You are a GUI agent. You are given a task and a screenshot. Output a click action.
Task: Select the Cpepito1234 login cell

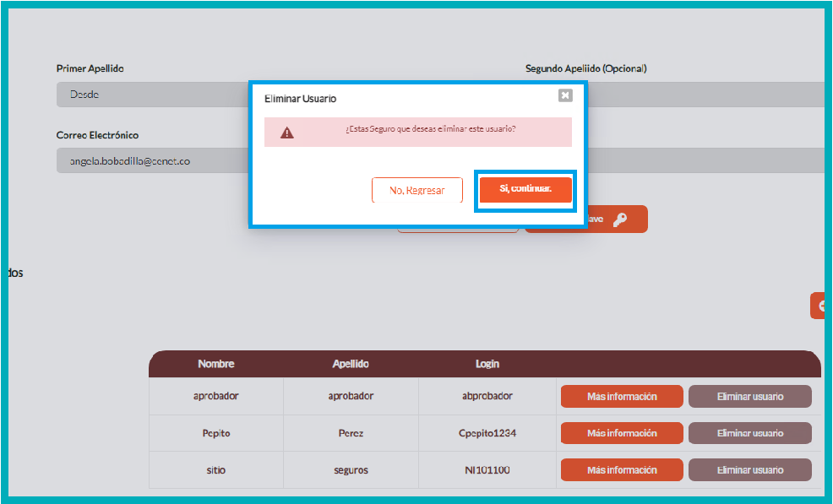(x=487, y=433)
